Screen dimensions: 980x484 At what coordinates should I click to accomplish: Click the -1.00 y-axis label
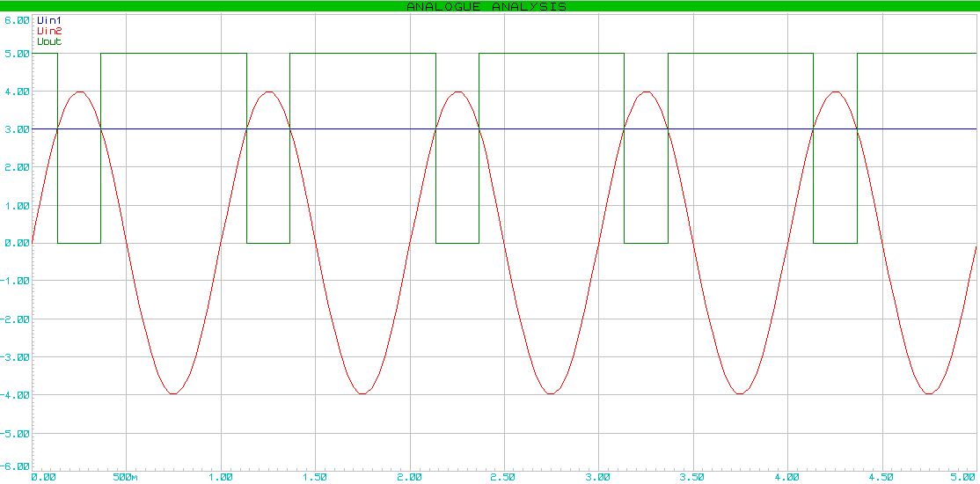pyautogui.click(x=15, y=282)
